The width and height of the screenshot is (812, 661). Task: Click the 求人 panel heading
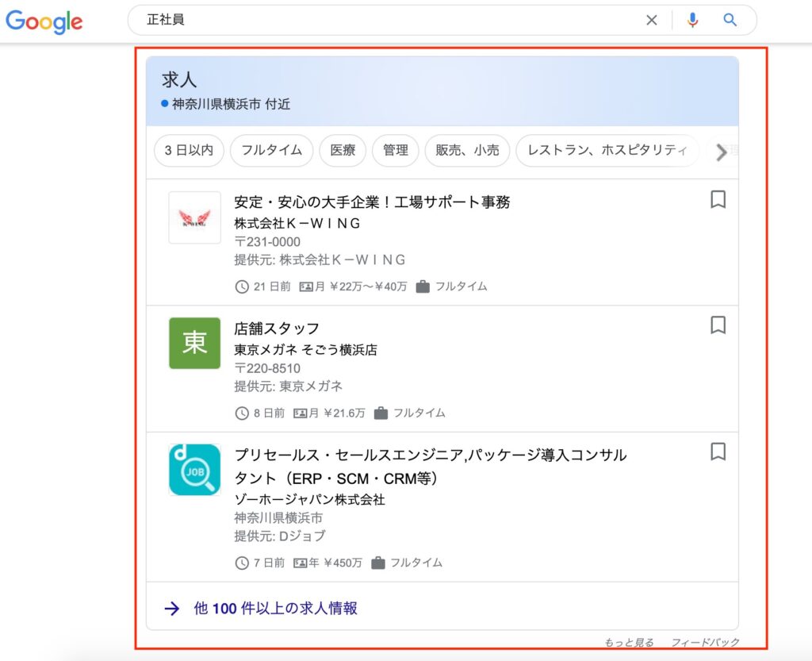click(179, 80)
